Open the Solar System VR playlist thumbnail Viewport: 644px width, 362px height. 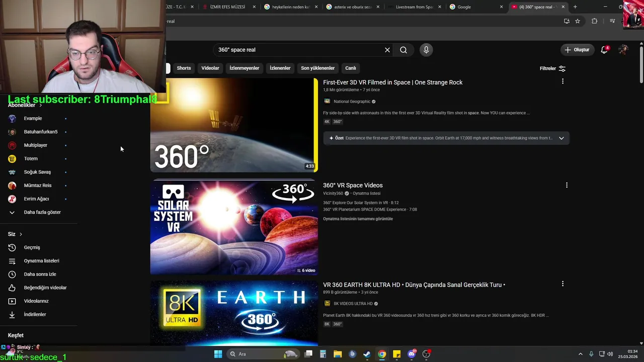pyautogui.click(x=234, y=228)
